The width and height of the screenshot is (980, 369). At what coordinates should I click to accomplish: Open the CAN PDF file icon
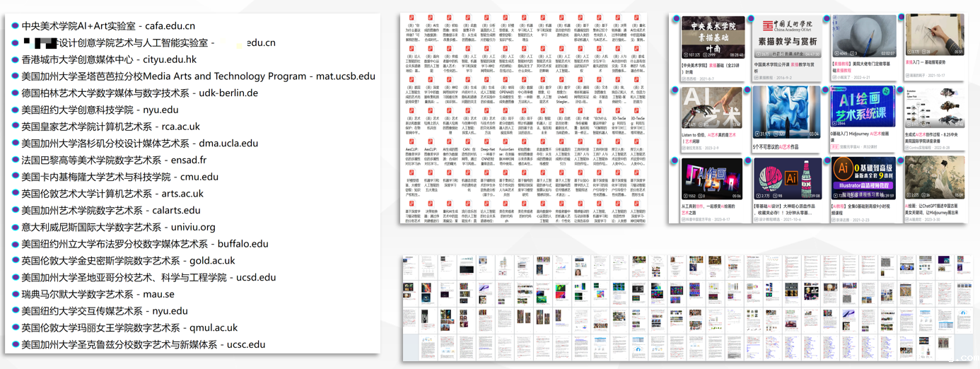[x=468, y=141]
